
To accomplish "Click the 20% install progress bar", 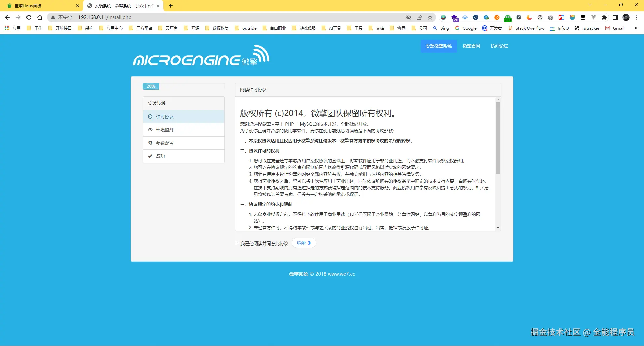I will pyautogui.click(x=151, y=86).
